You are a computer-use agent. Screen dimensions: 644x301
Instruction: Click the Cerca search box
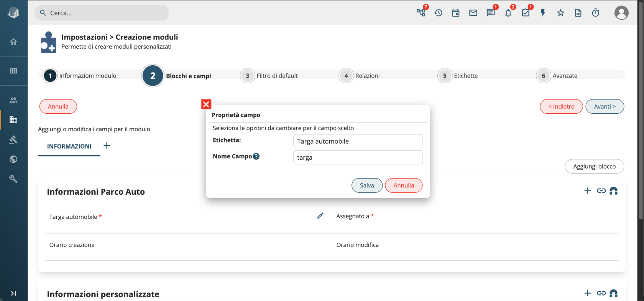(102, 13)
